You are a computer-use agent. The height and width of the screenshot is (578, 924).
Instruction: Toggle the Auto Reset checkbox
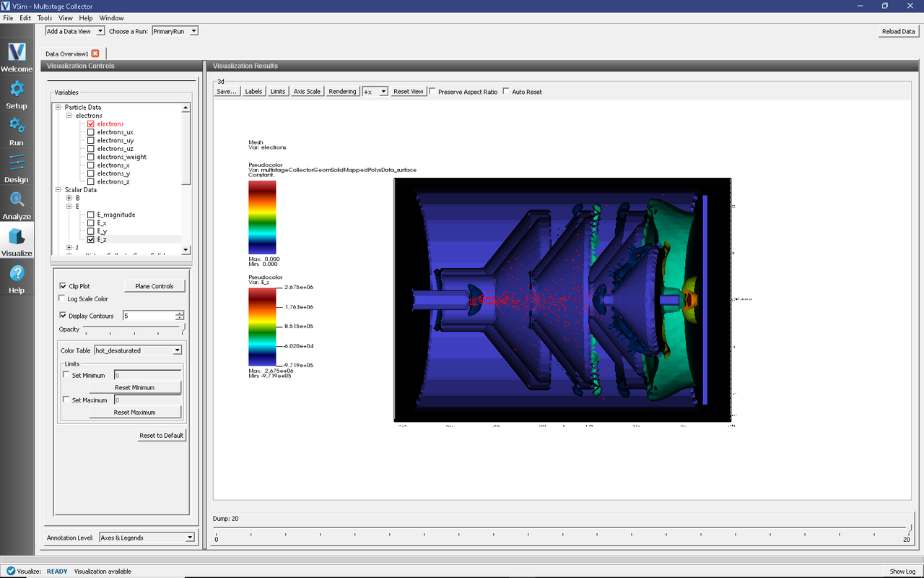[506, 92]
